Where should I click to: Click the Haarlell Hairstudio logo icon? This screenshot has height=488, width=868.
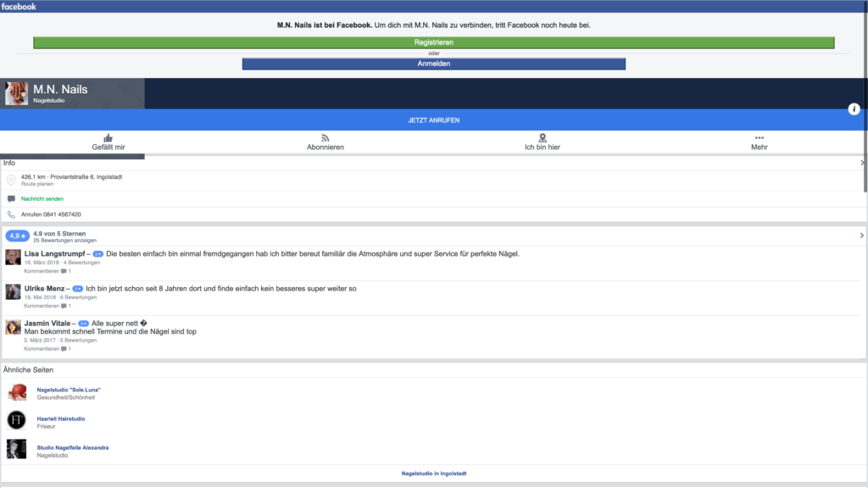[17, 420]
